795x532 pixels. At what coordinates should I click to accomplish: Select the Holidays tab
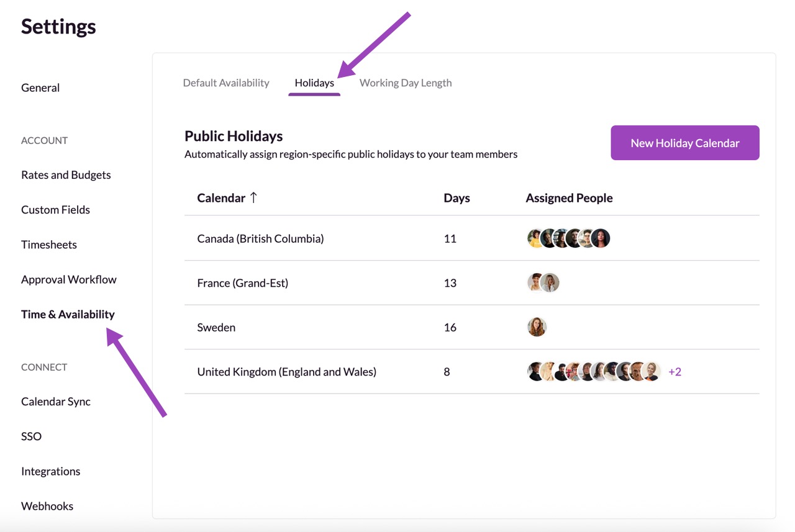coord(314,83)
